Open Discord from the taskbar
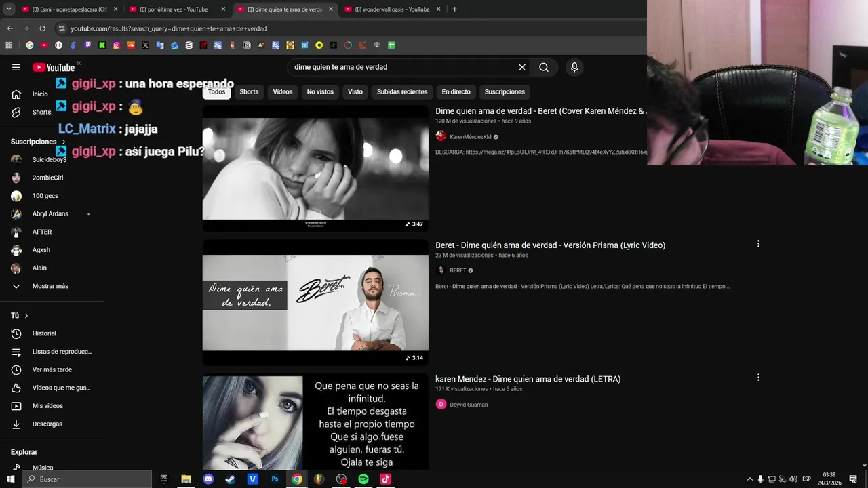 pyautogui.click(x=208, y=479)
